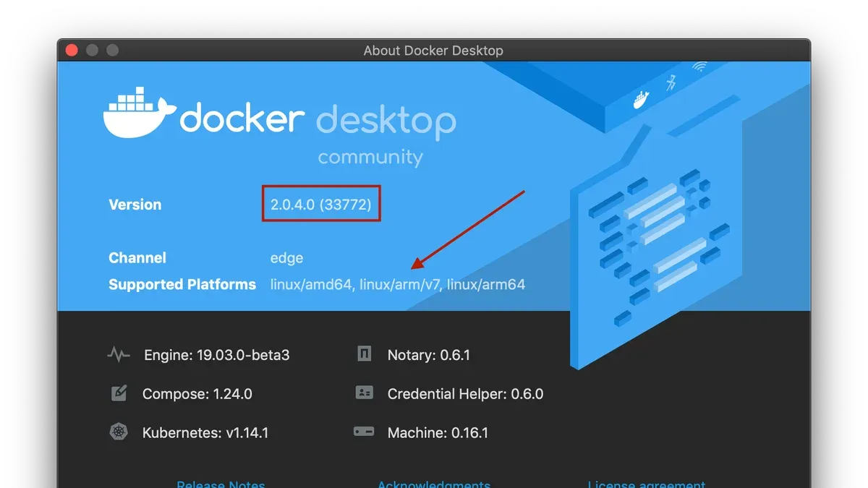Open the License agreement link
The height and width of the screenshot is (488, 868).
(647, 483)
